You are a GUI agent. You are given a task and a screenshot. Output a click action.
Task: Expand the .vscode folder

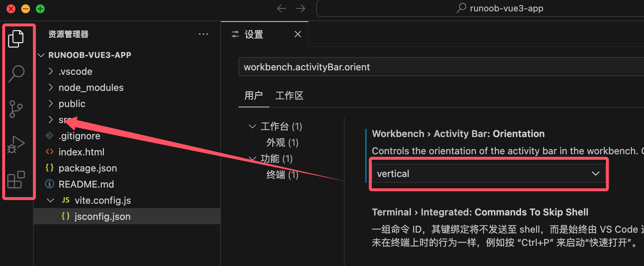click(75, 71)
